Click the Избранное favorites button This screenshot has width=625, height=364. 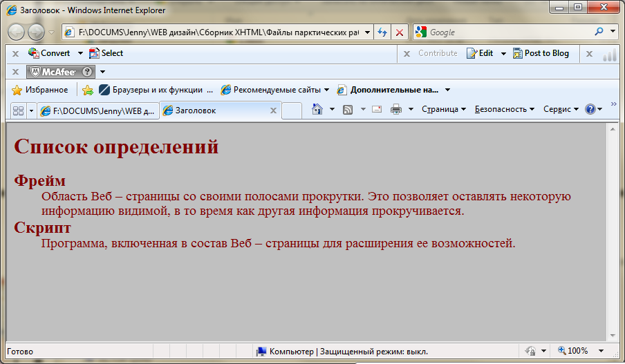[x=40, y=90]
